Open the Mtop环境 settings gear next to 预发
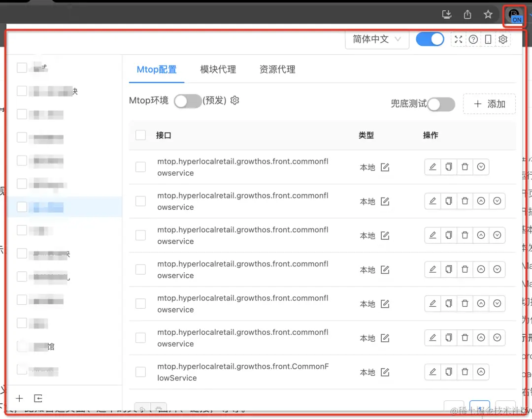Screen dimensions: 532x419 tap(234, 100)
